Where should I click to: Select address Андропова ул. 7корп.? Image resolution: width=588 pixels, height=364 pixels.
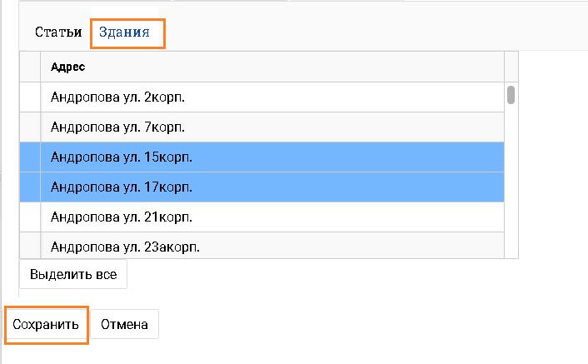click(x=271, y=127)
